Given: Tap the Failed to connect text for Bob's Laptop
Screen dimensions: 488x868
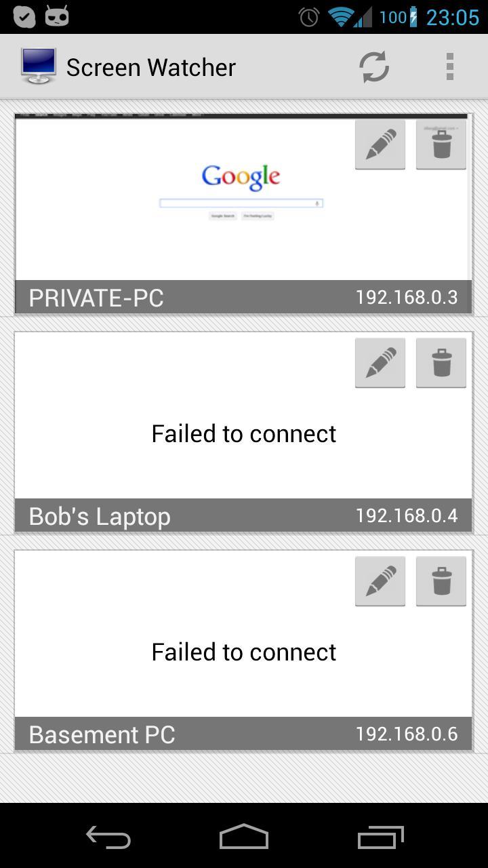Looking at the screenshot, I should [x=243, y=434].
